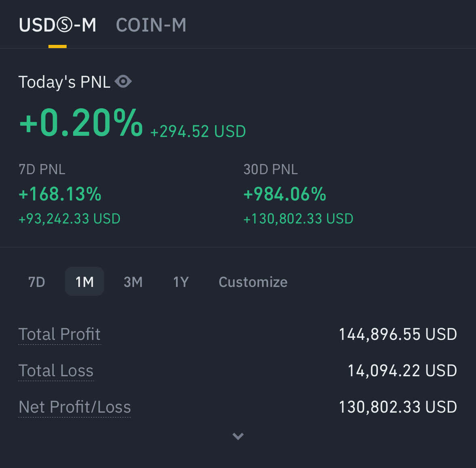The image size is (476, 468).
Task: Expand details with the down chevron
Action: click(238, 436)
